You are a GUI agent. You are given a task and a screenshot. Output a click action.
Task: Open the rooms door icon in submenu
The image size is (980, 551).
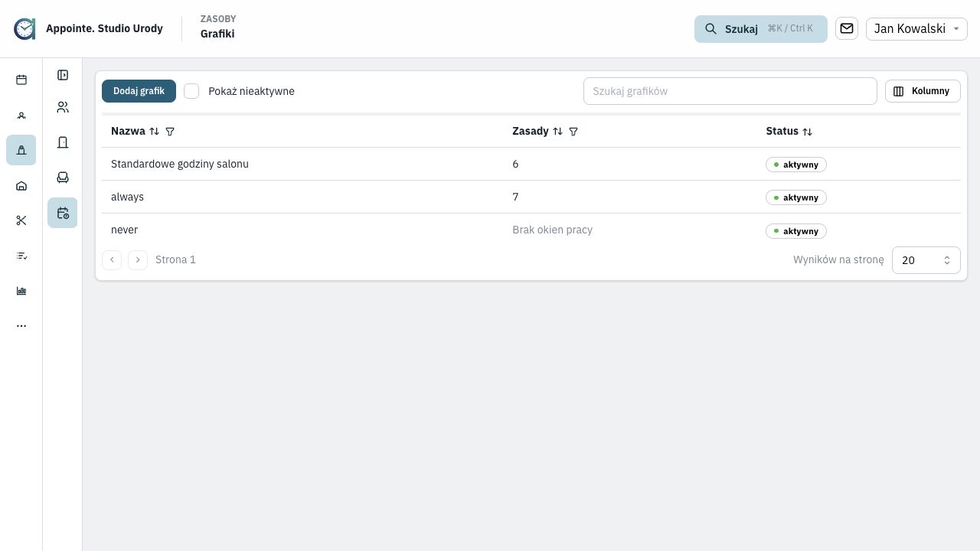(63, 142)
